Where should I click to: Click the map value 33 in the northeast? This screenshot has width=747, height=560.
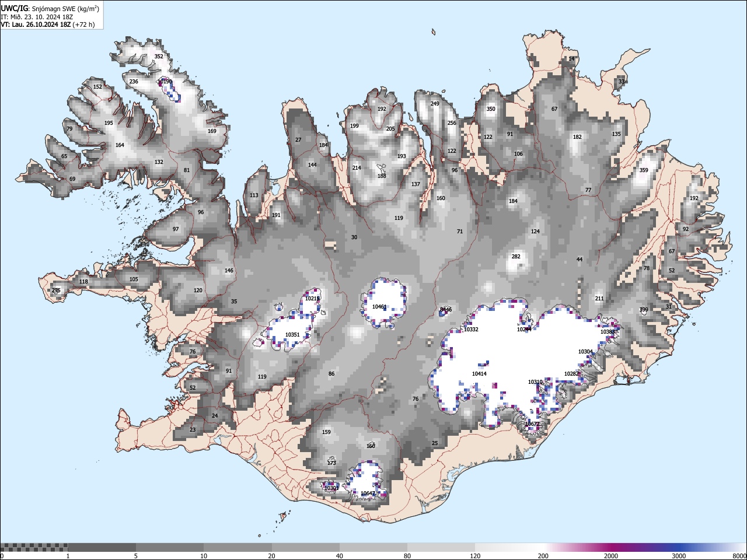point(622,82)
